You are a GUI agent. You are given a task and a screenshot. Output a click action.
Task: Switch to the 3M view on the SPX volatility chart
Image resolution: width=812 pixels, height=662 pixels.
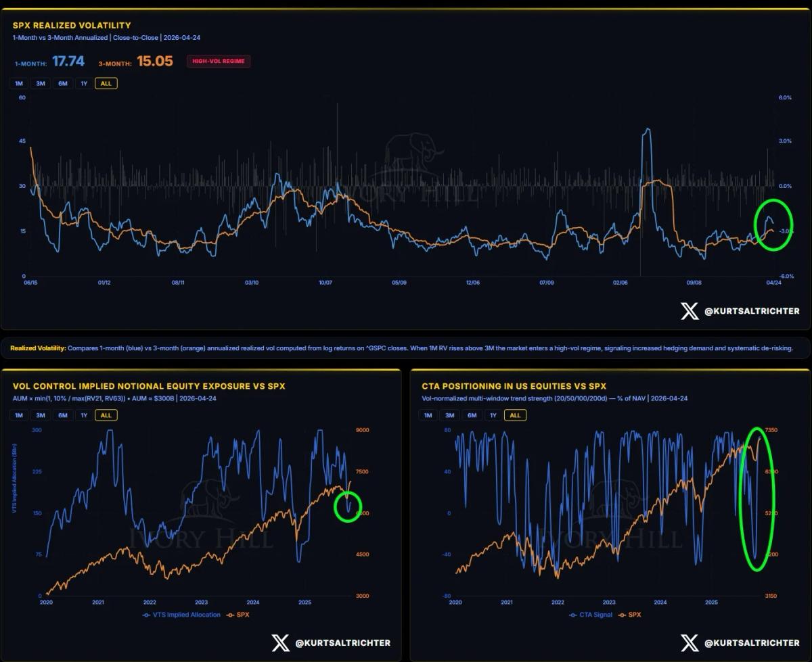point(40,82)
